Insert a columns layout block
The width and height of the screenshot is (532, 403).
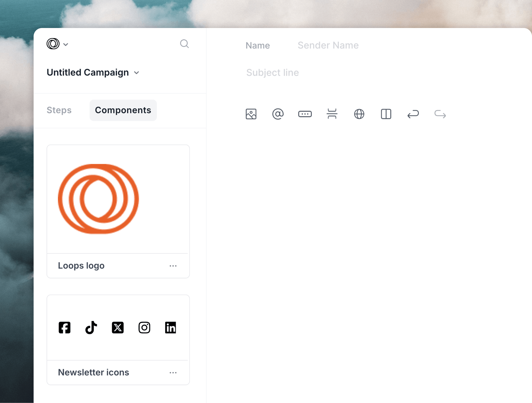[386, 114]
